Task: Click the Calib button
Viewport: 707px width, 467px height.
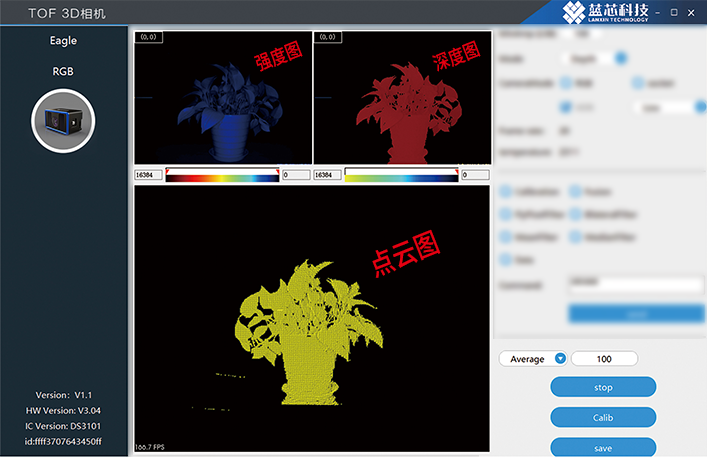Action: (x=603, y=417)
